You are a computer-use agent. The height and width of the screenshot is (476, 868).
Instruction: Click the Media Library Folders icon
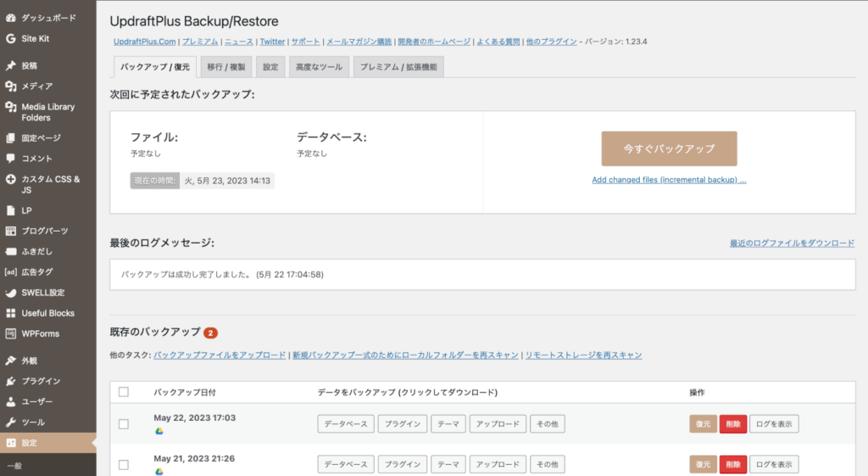click(x=10, y=106)
